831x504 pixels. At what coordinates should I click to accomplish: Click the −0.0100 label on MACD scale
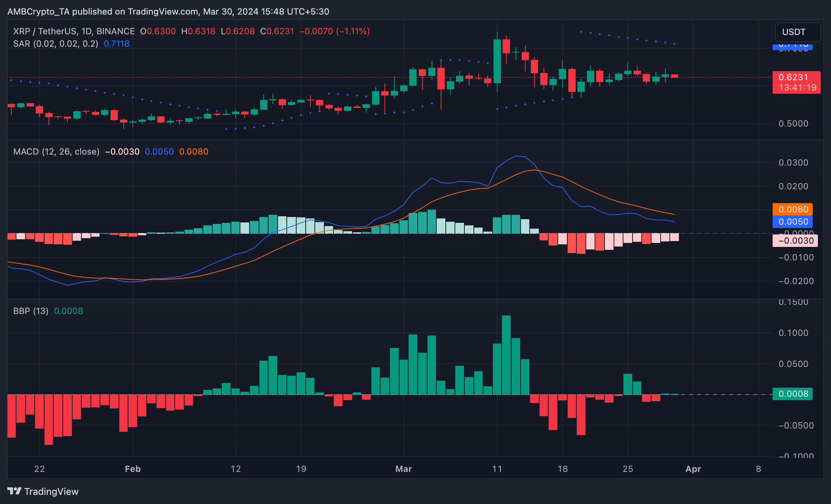click(x=796, y=257)
